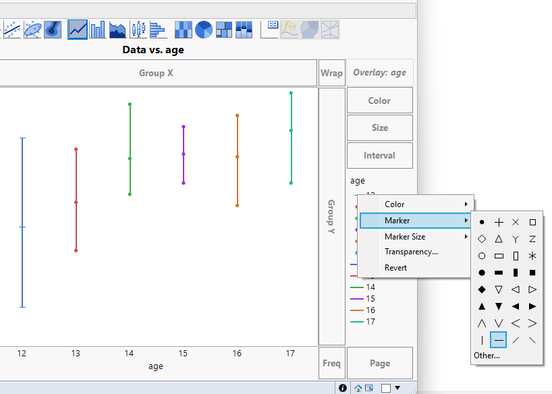Viewport: 552px width, 394px height.
Task: Click the home icon in status bar
Action: 358,388
